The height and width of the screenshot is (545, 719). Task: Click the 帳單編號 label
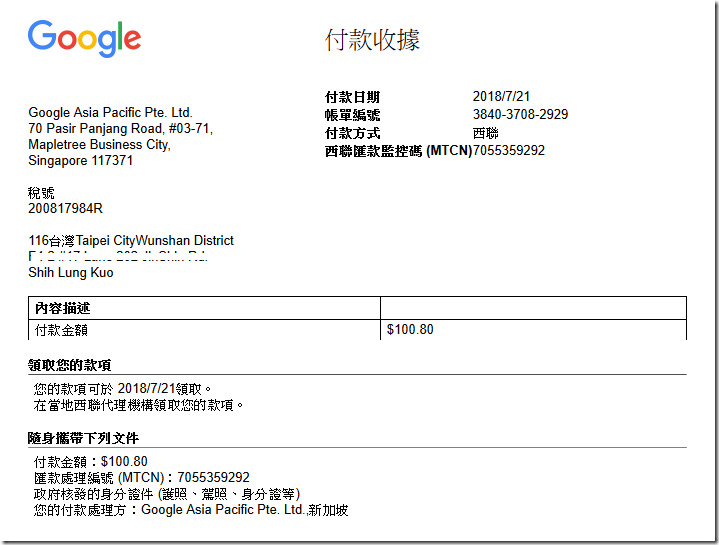(352, 115)
